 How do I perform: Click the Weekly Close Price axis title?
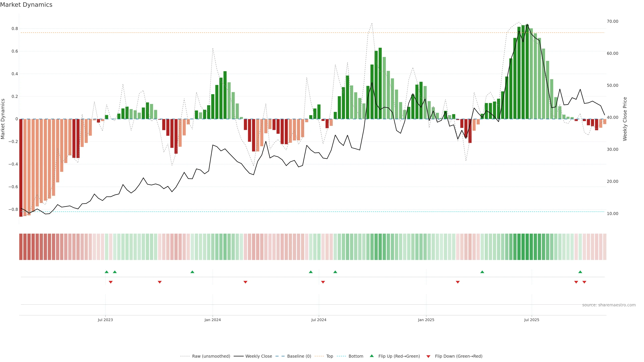pos(625,119)
